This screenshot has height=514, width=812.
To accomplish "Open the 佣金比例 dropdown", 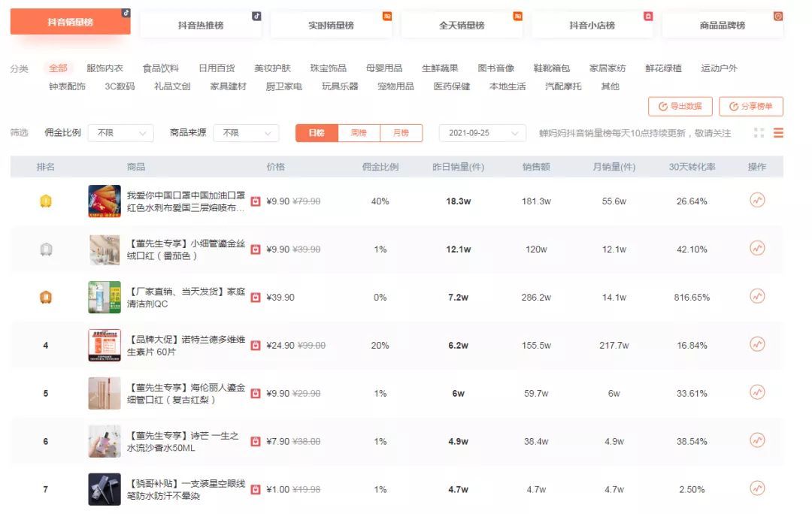I will pos(120,133).
